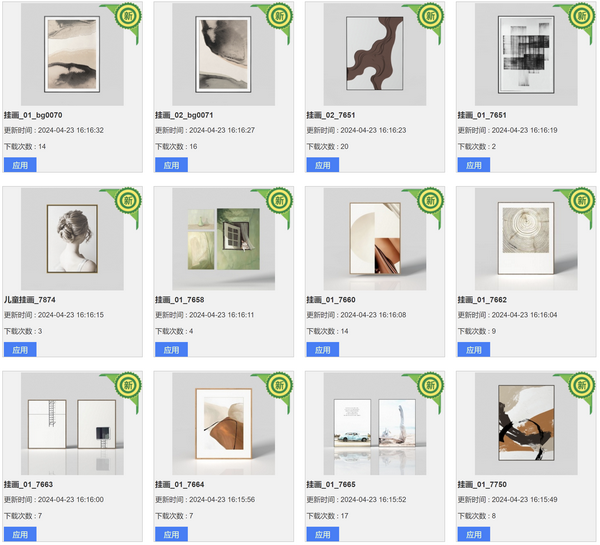Click the 挂画_01_7662 title text
The height and width of the screenshot is (545, 600).
click(x=482, y=300)
